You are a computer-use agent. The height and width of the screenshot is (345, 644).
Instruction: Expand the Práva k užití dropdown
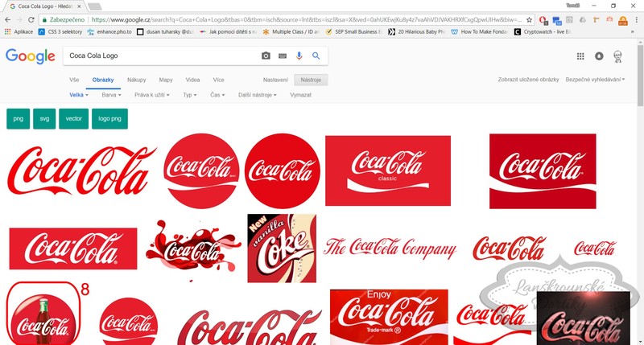click(x=152, y=95)
